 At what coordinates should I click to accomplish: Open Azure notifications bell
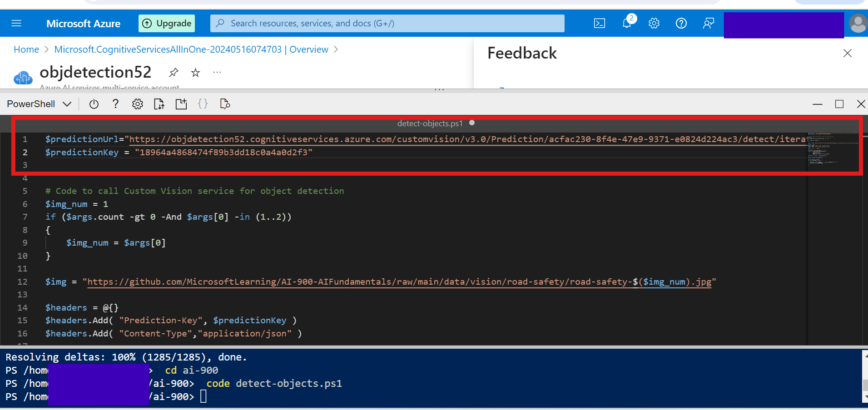(x=627, y=23)
